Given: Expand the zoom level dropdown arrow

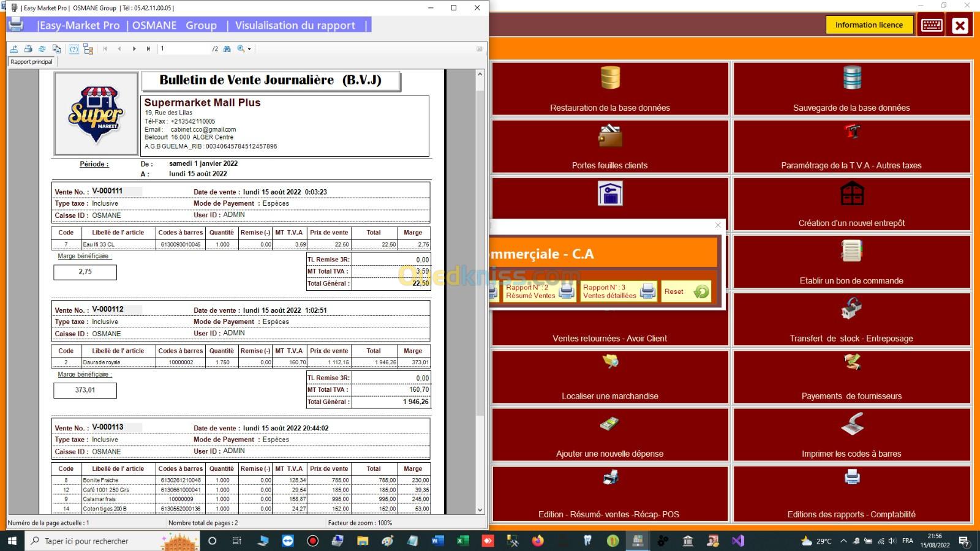Looking at the screenshot, I should tap(249, 49).
